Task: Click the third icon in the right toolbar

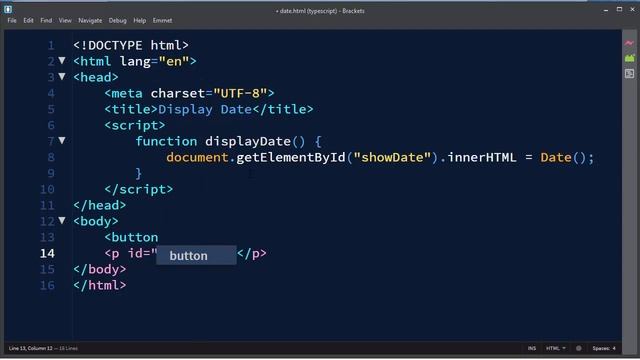Action: 629,74
